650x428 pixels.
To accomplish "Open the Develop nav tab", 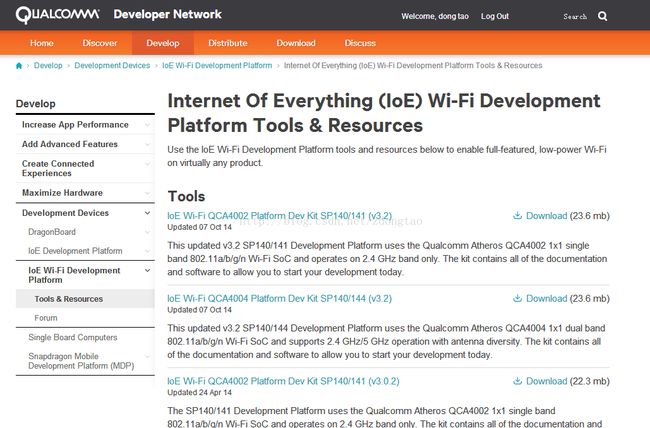I will pos(162,43).
